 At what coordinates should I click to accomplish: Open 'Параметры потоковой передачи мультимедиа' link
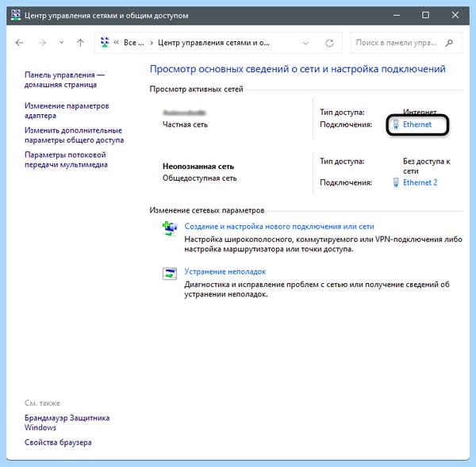tap(66, 159)
